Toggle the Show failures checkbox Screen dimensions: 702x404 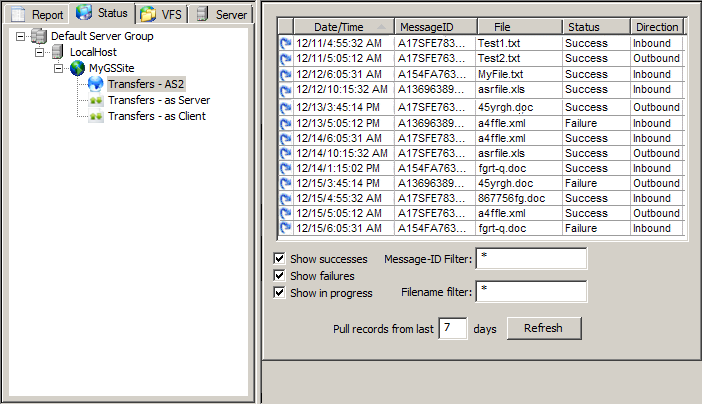tap(280, 276)
